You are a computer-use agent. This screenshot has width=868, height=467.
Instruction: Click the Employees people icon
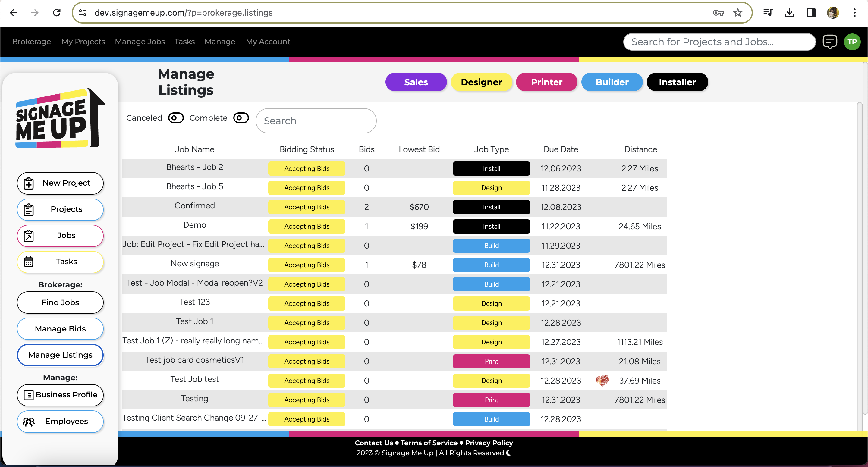[29, 422]
